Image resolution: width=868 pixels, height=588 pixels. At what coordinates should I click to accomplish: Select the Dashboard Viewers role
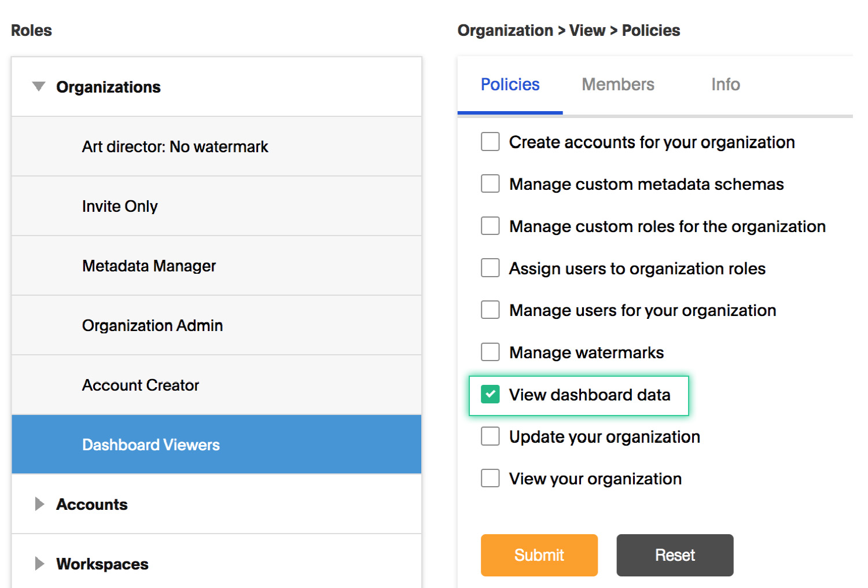coord(216,444)
